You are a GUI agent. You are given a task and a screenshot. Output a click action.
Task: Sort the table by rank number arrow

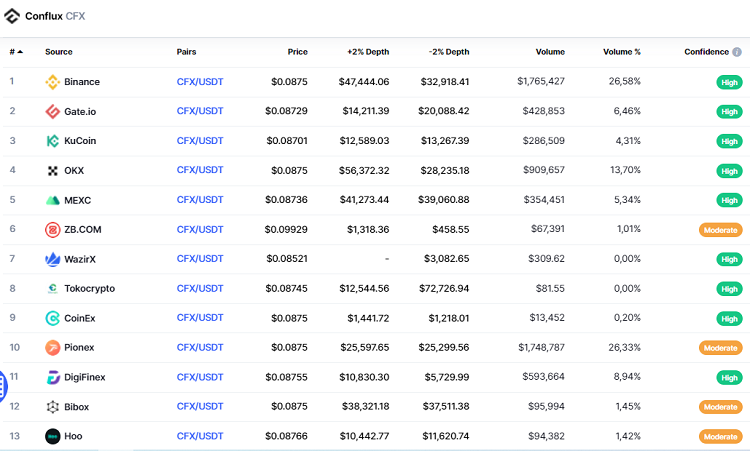click(x=20, y=52)
